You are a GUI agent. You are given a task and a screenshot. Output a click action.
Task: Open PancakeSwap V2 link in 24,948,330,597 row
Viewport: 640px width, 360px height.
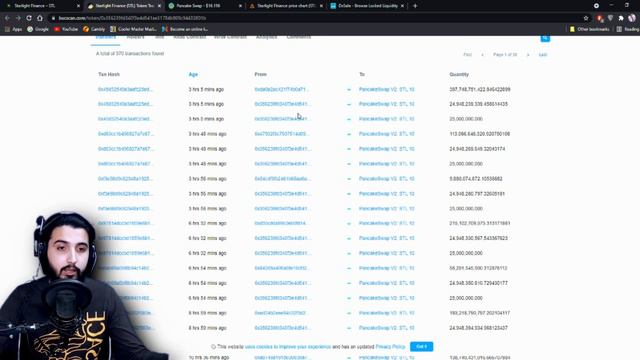click(387, 238)
